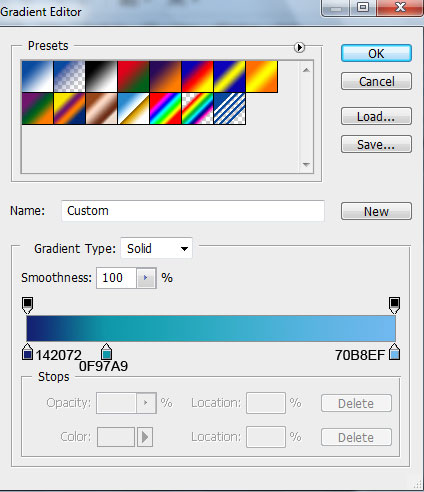The image size is (424, 492).
Task: Select the black to white gradient preset
Action: (101, 76)
